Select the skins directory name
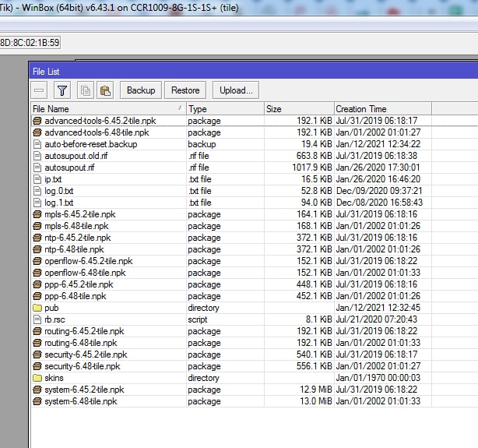Screen dimensions: 478x448 (54, 378)
